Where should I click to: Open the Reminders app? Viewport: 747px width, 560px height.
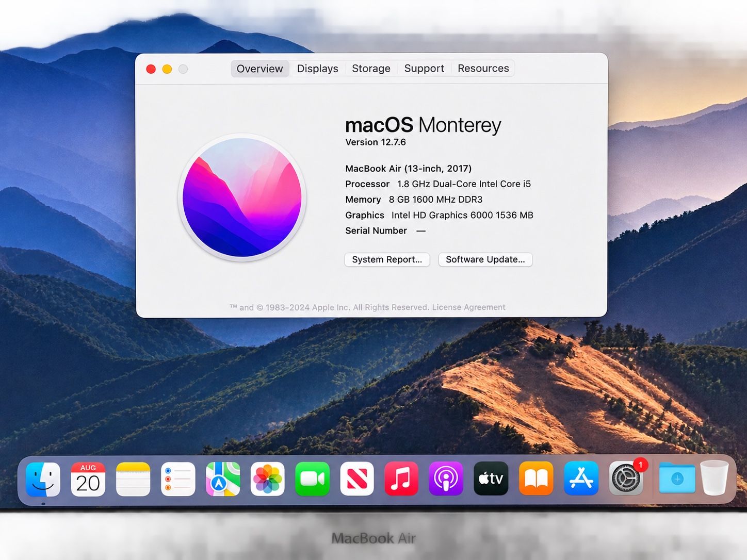pos(178,479)
